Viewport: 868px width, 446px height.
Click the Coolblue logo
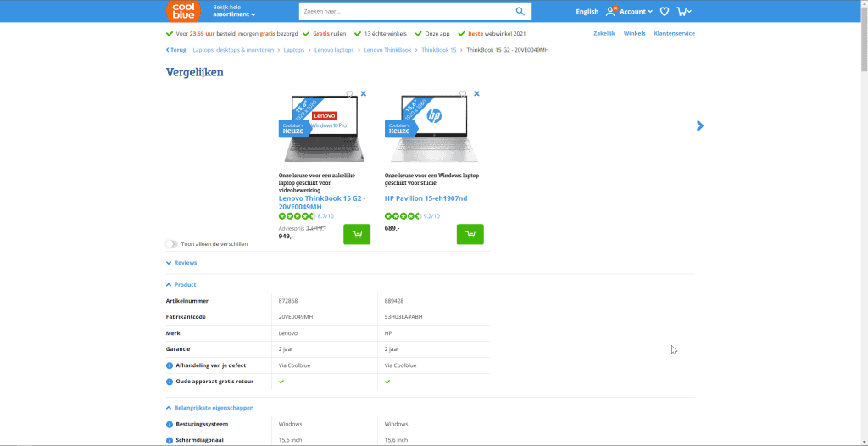pos(183,11)
